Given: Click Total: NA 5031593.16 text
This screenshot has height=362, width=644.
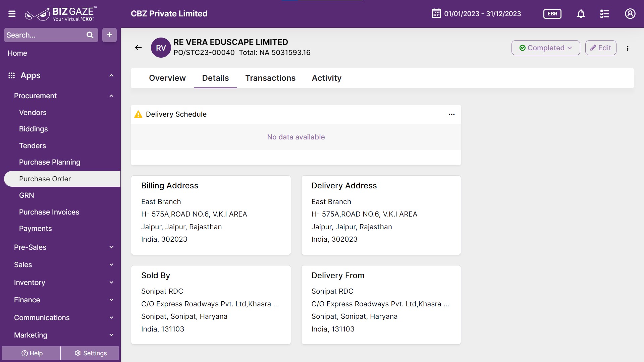Looking at the screenshot, I should tap(275, 53).
